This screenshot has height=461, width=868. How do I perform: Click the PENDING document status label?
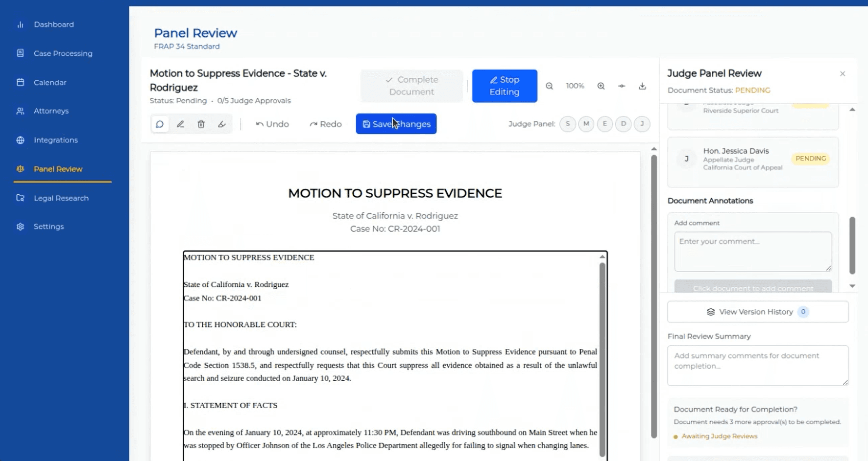click(752, 91)
